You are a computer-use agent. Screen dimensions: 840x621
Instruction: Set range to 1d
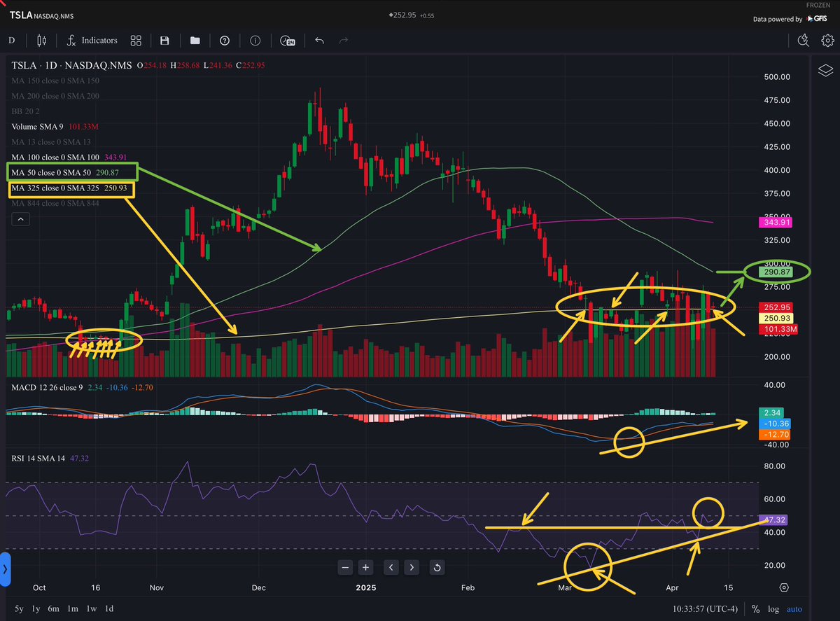[110, 608]
